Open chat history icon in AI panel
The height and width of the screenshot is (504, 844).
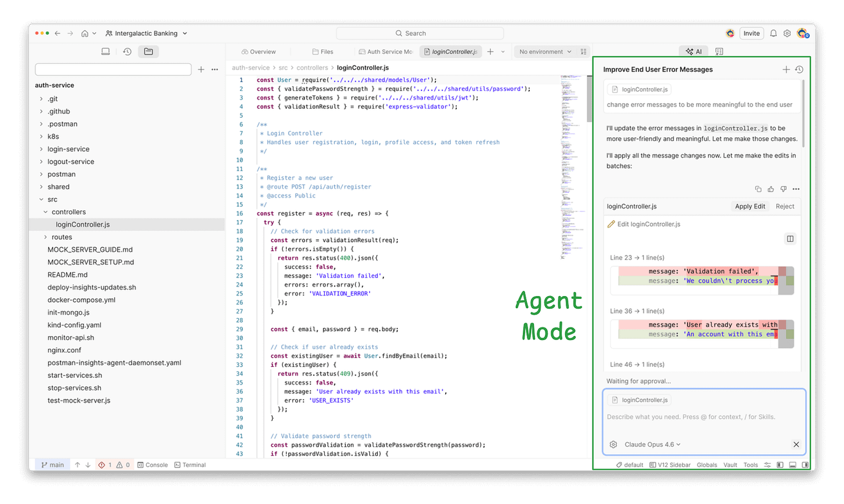click(x=799, y=70)
